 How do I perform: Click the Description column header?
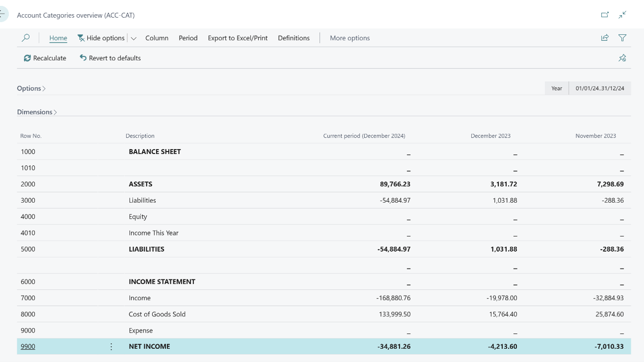[x=140, y=136]
